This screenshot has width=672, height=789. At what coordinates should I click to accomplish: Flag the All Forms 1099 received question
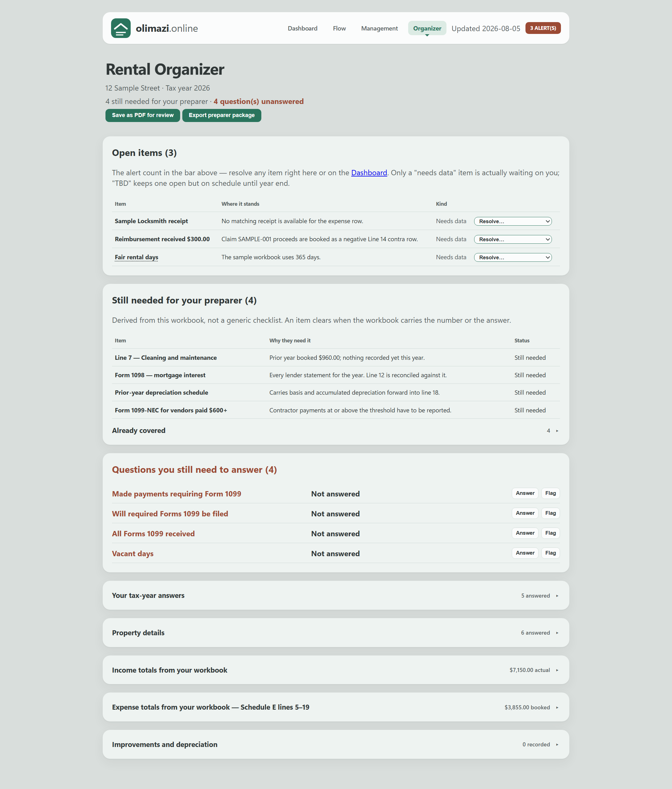pyautogui.click(x=551, y=533)
